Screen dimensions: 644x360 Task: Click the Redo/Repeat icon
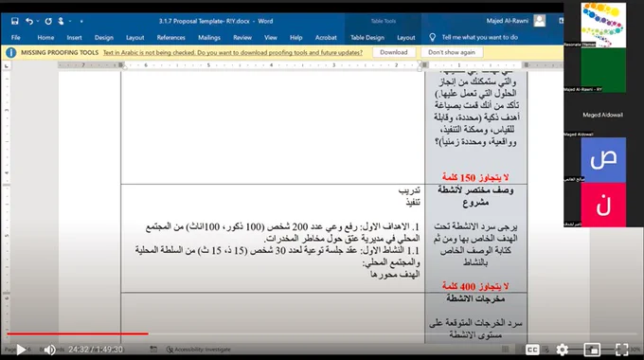click(48, 21)
